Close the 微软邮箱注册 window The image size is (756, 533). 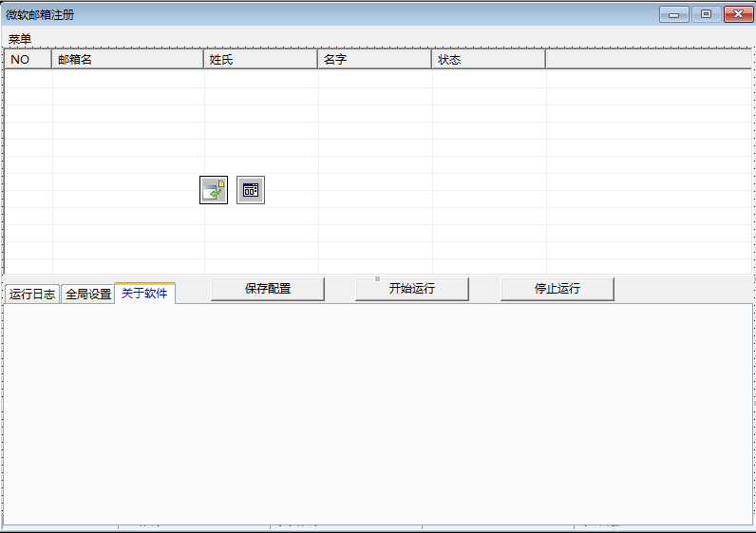click(x=735, y=14)
